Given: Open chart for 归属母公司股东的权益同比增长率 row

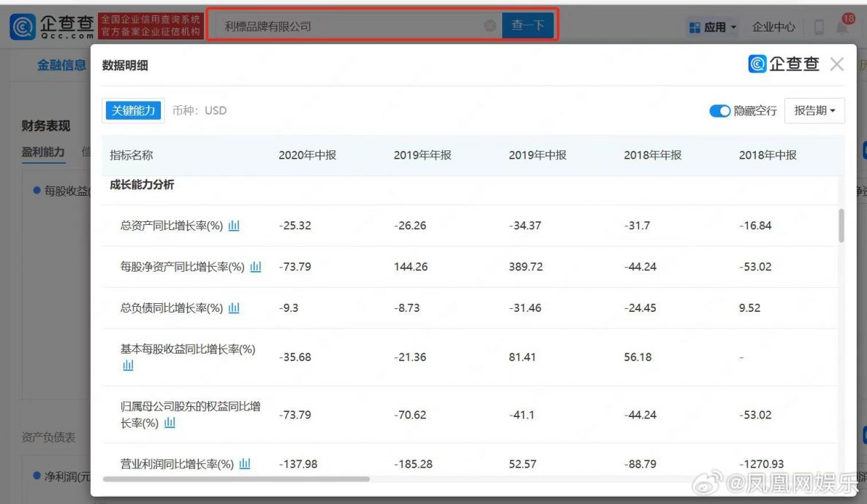Looking at the screenshot, I should click(170, 423).
